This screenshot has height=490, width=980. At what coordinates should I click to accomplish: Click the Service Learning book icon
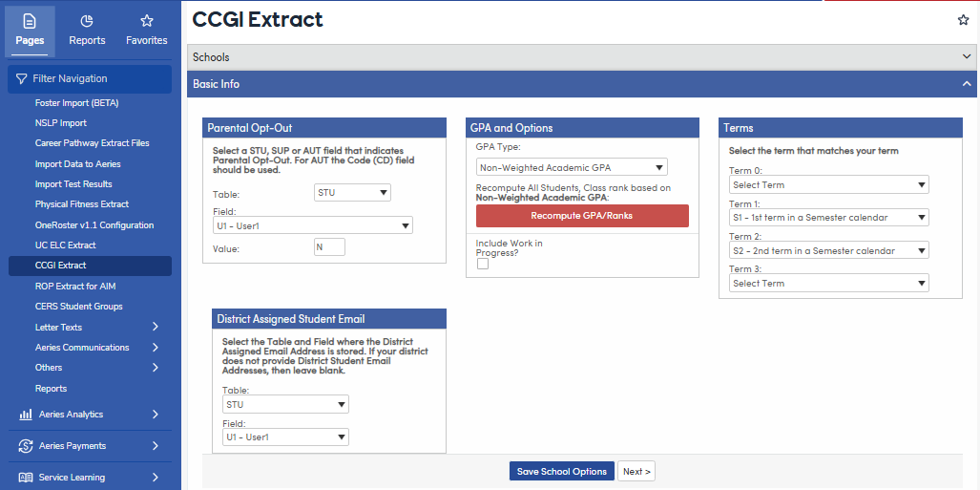(26, 478)
